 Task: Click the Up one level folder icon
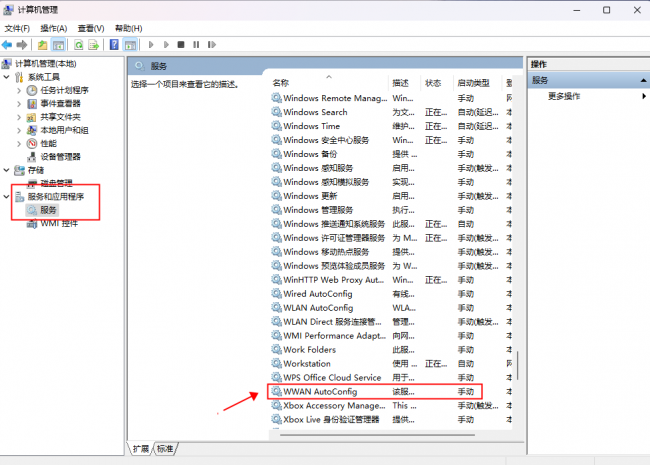[x=42, y=44]
